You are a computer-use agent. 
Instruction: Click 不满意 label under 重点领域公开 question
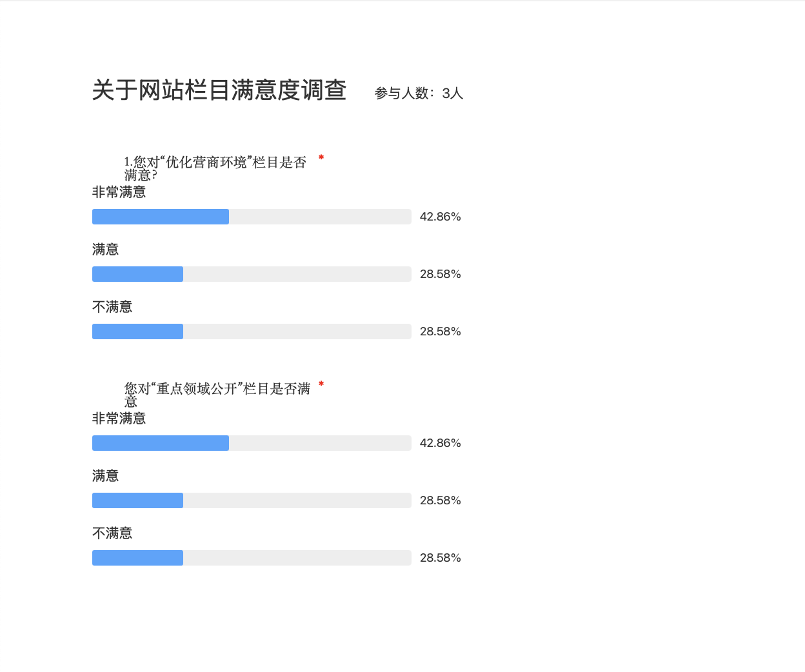(112, 533)
